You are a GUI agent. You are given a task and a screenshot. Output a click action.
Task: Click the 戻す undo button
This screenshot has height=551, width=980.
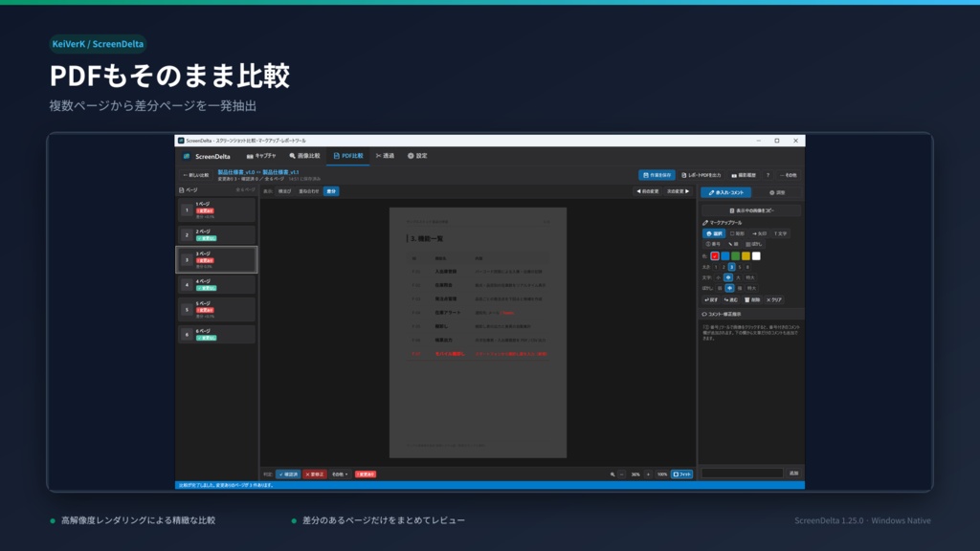711,299
